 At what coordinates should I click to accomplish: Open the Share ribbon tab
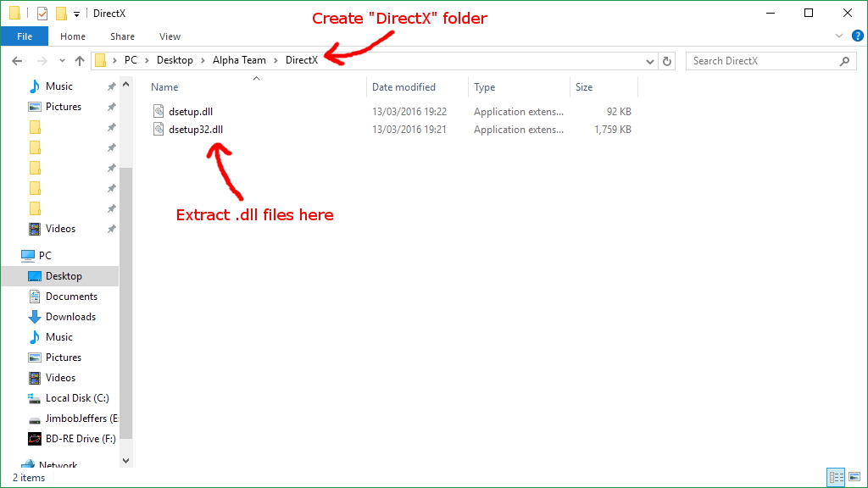click(122, 36)
